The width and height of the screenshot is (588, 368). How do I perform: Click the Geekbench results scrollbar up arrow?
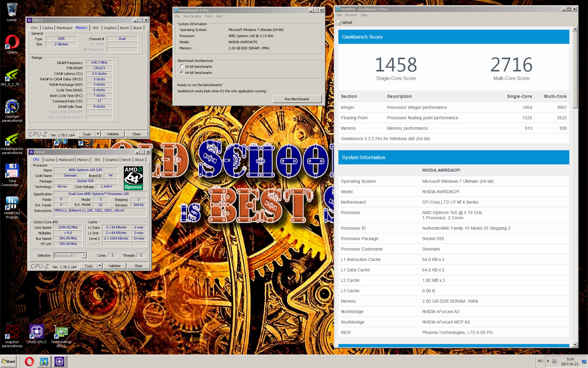pyautogui.click(x=575, y=29)
